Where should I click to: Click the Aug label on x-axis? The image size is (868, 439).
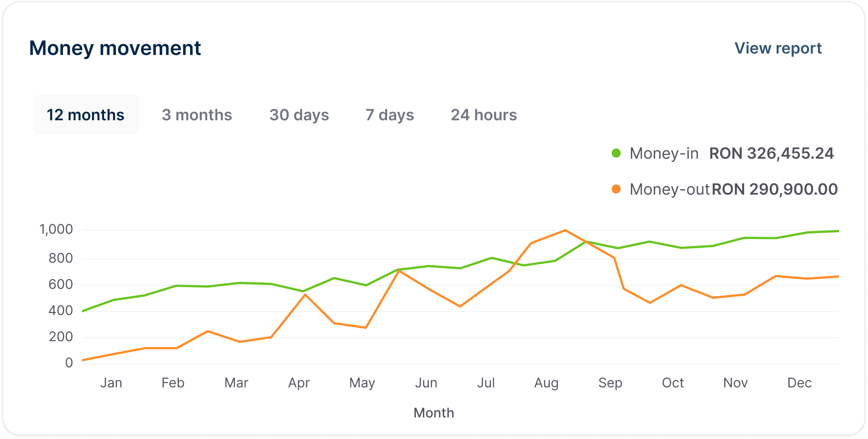pos(546,383)
